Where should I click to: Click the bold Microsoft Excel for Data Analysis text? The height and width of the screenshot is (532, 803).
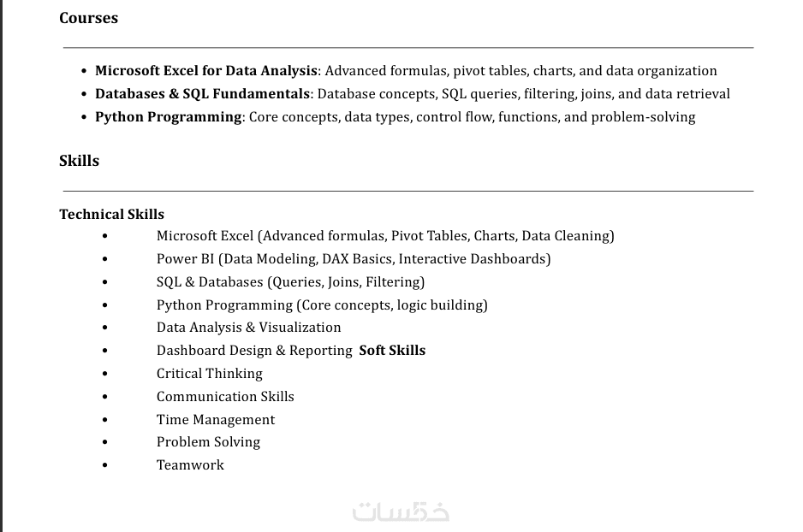(x=205, y=71)
